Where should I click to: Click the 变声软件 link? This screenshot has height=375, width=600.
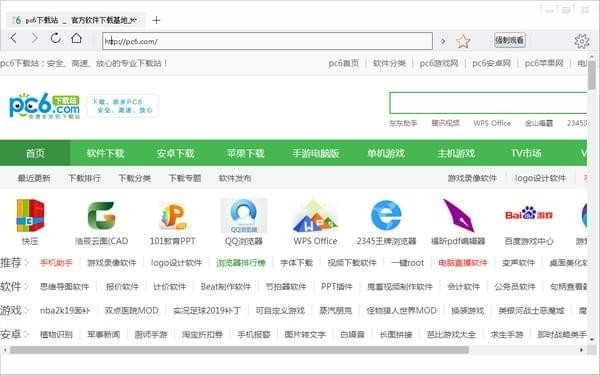tap(518, 263)
